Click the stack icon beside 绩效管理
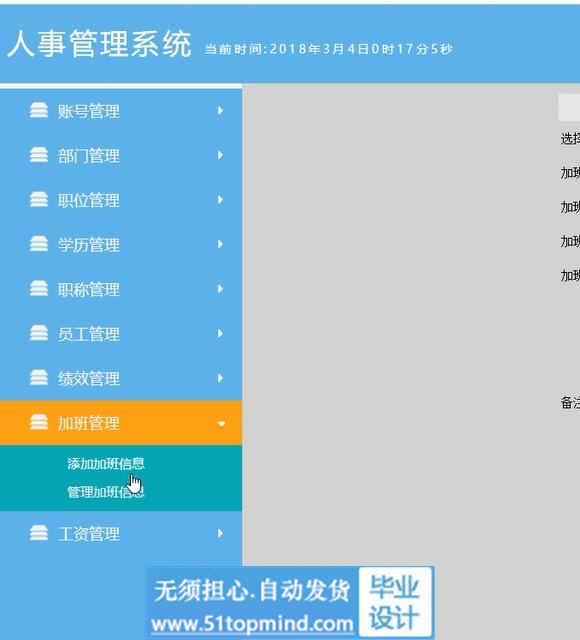Image resolution: width=580 pixels, height=640 pixels. tap(39, 378)
